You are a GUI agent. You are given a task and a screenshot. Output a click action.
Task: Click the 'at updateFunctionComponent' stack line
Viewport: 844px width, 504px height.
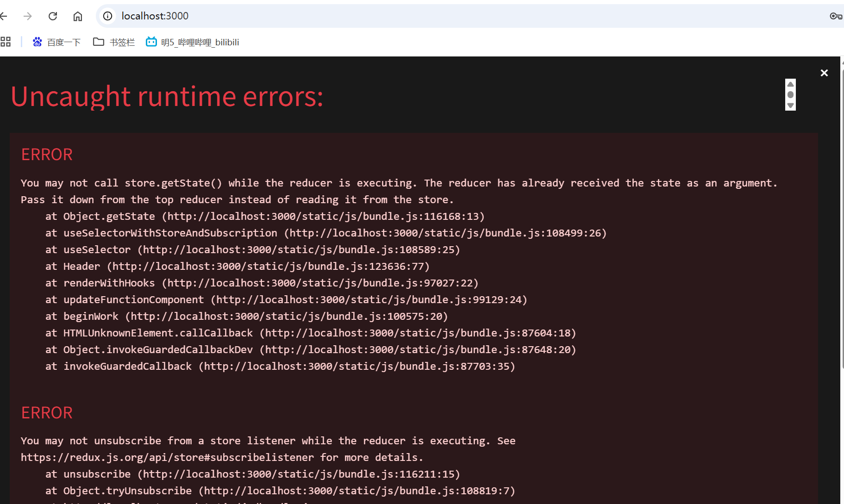286,300
